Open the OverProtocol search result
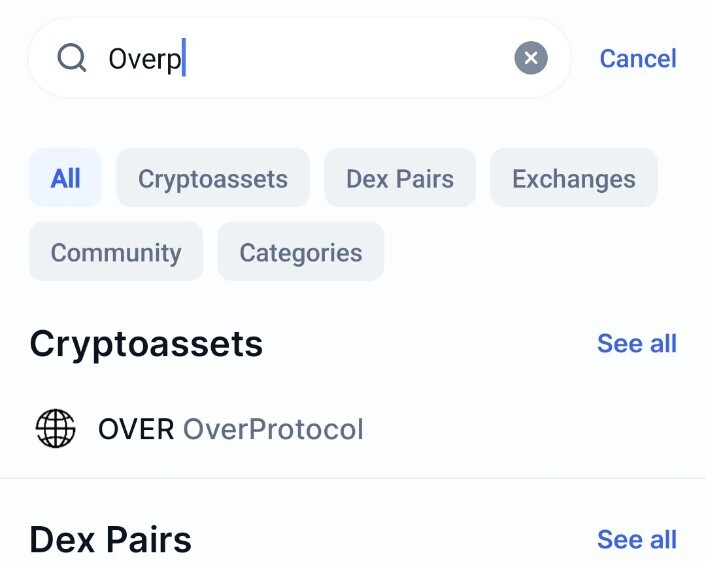 pos(353,428)
